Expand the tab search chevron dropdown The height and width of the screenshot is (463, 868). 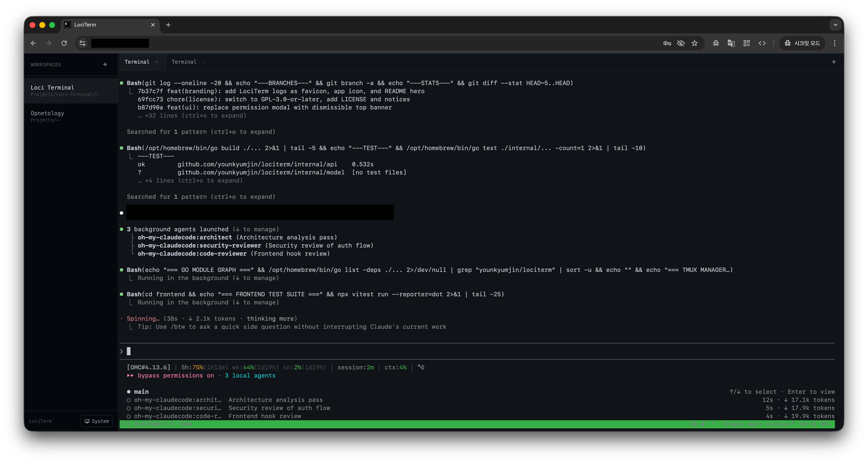coord(835,25)
